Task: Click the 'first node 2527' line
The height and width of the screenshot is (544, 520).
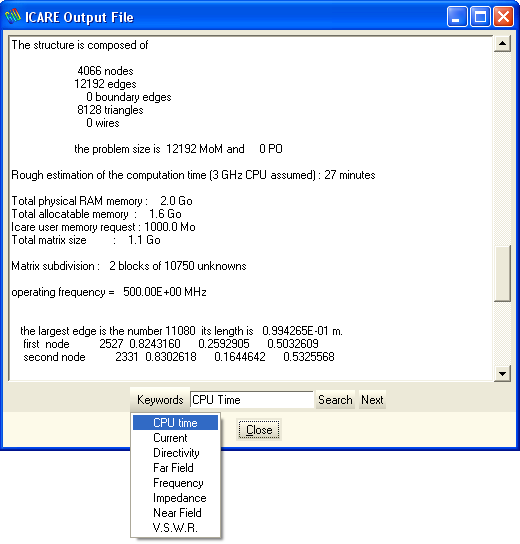Action: click(x=171, y=344)
